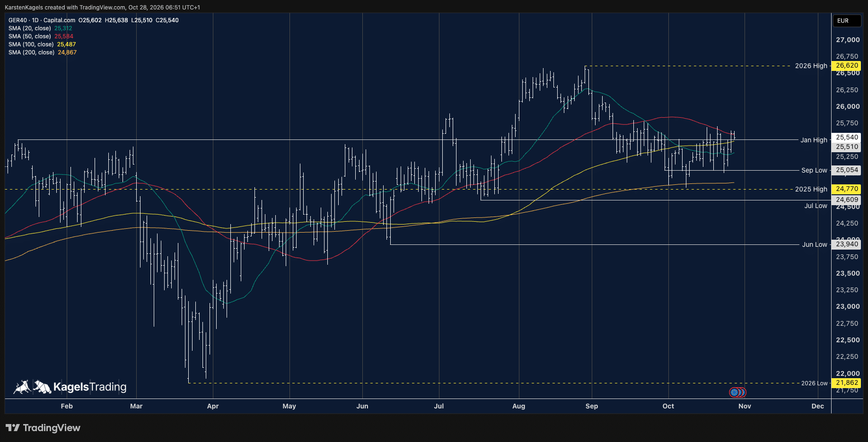The width and height of the screenshot is (868, 442).
Task: Click the Feb label on time axis
Action: click(67, 406)
